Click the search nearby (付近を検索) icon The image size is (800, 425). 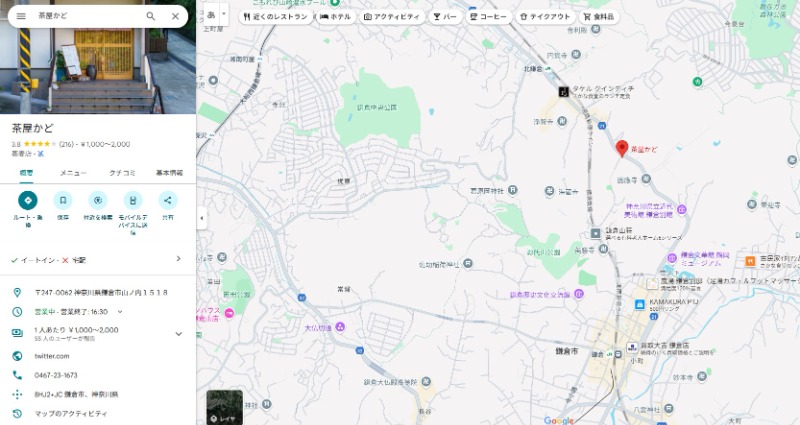98,200
